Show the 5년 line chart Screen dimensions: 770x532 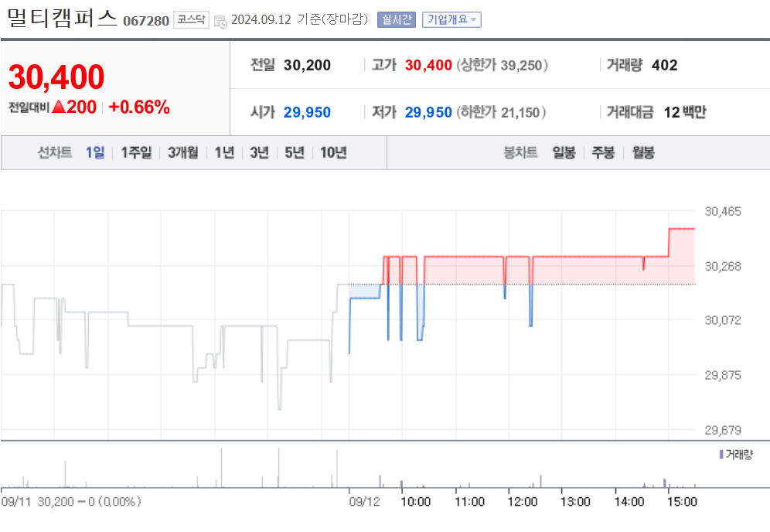(x=295, y=153)
